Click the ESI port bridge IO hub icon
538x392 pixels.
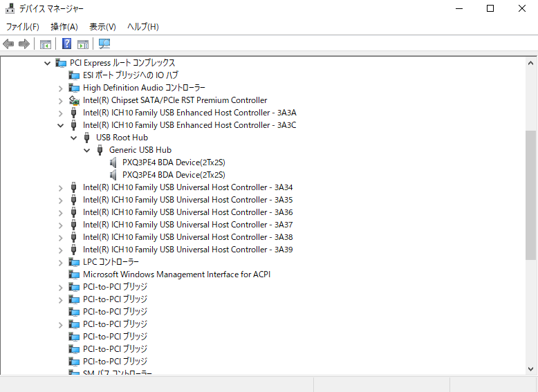74,75
